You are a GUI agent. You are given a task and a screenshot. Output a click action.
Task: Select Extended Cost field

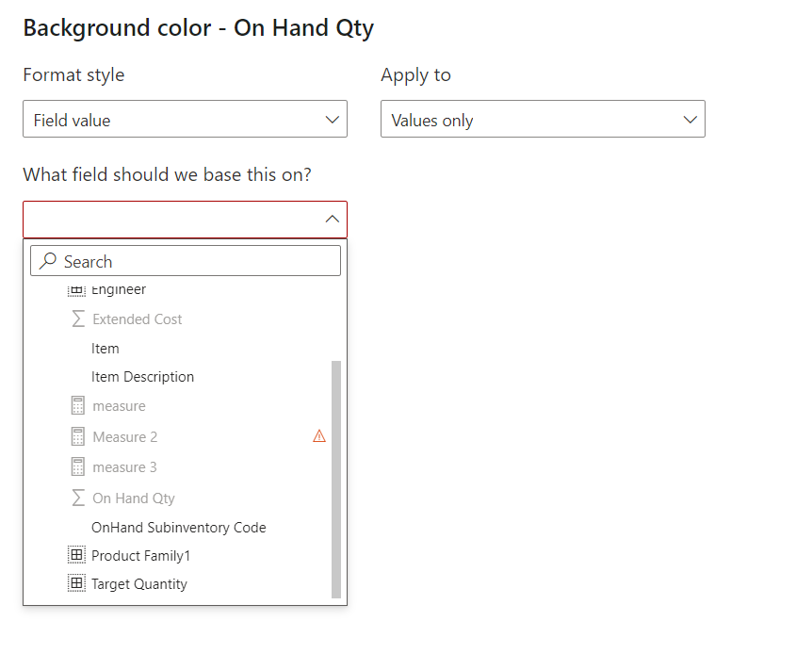(138, 319)
